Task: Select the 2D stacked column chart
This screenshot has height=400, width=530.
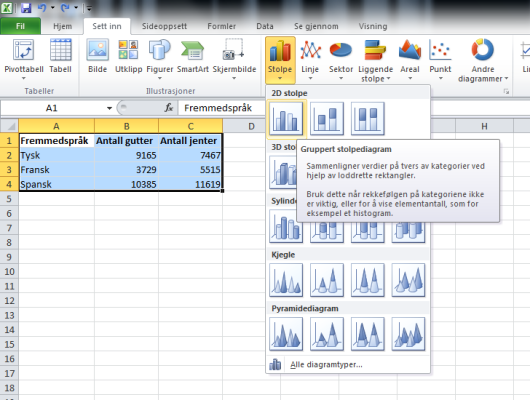Action: [x=327, y=119]
